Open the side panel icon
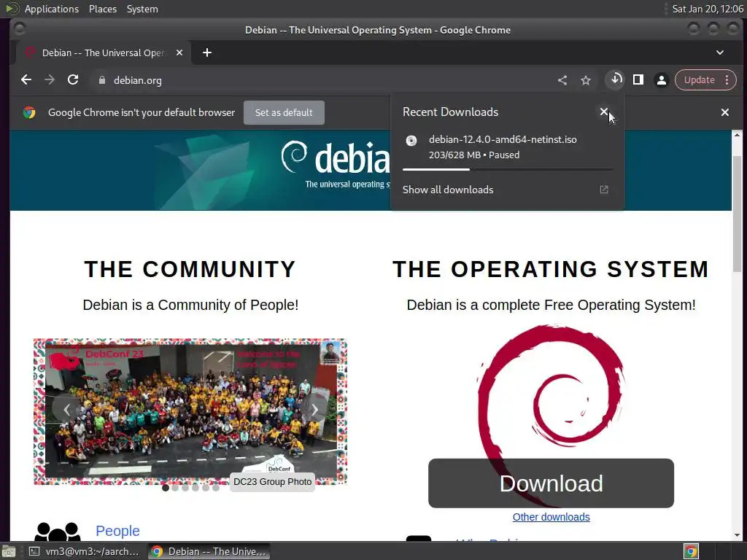The width and height of the screenshot is (747, 560). 638,79
